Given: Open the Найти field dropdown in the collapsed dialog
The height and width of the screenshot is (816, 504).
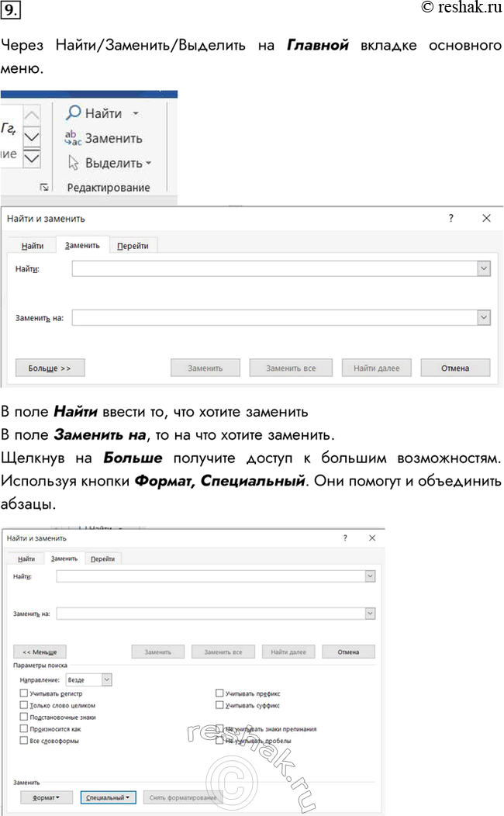Looking at the screenshot, I should pyautogui.click(x=484, y=268).
